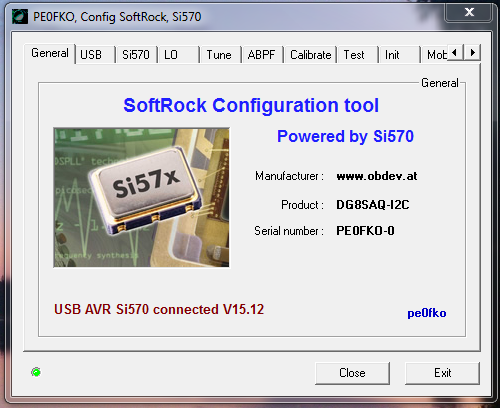500x408 pixels.
Task: Open the Si570 tab
Action: point(136,55)
